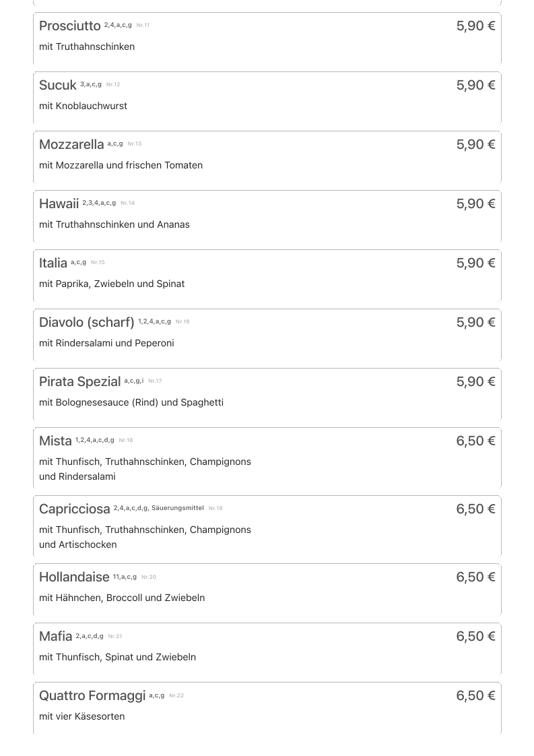Pick the Diavolo (scharf) pizza title
The image size is (534, 756).
pos(86,323)
